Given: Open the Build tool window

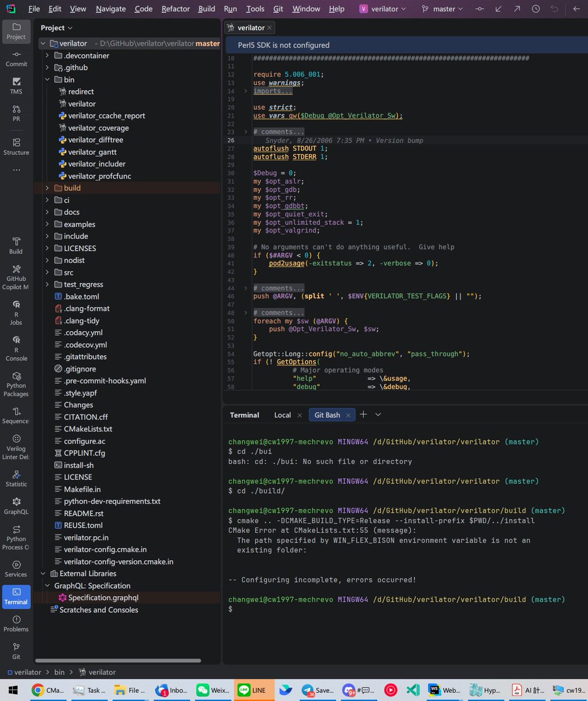Looking at the screenshot, I should [x=16, y=245].
